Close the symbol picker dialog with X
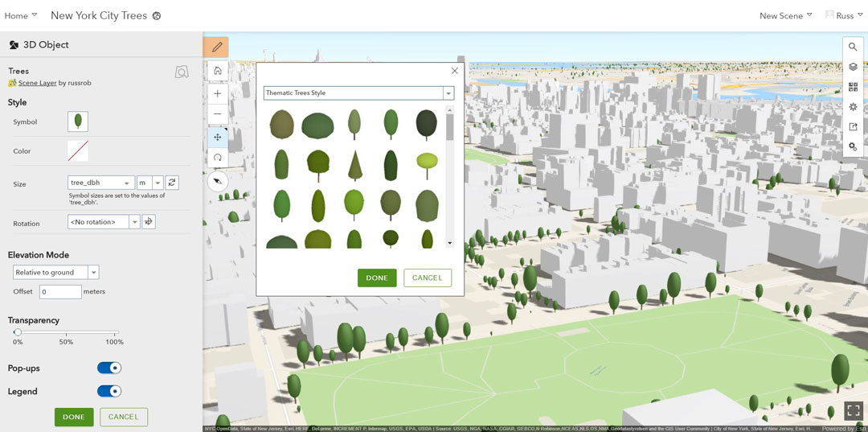 point(454,71)
